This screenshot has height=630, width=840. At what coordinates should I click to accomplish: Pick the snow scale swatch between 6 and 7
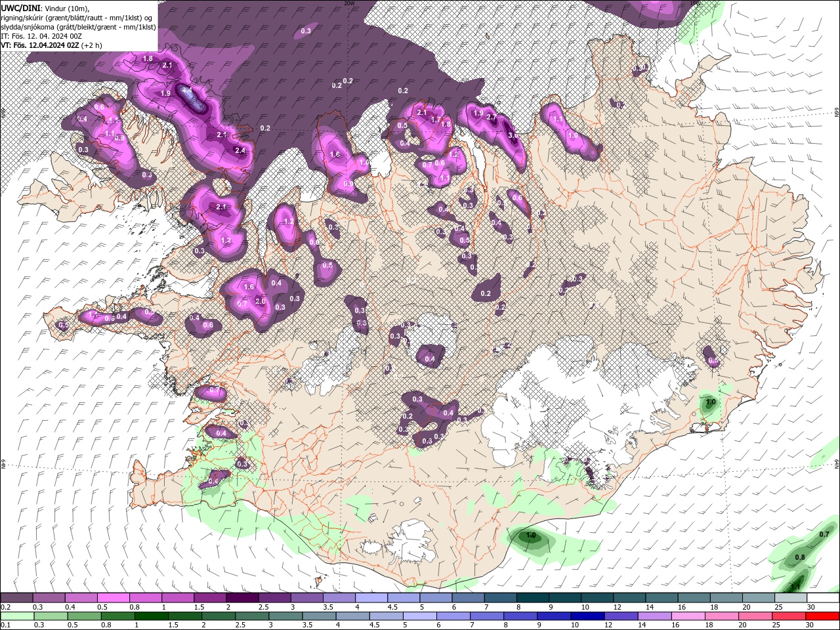click(x=467, y=598)
